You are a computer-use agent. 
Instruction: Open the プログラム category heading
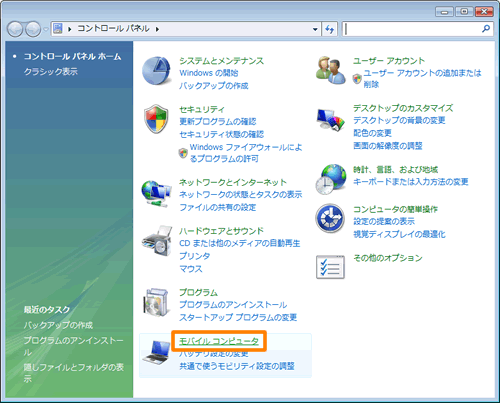coord(198,292)
